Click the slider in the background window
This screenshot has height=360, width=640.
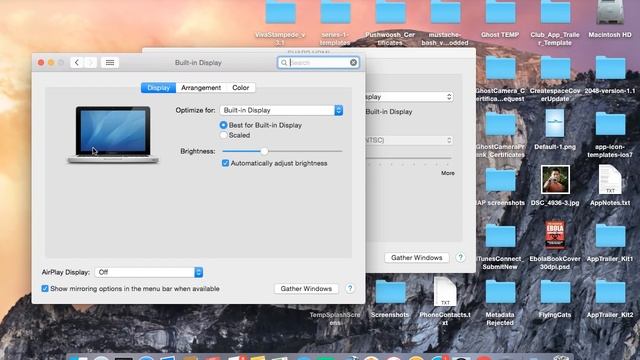pos(408,158)
